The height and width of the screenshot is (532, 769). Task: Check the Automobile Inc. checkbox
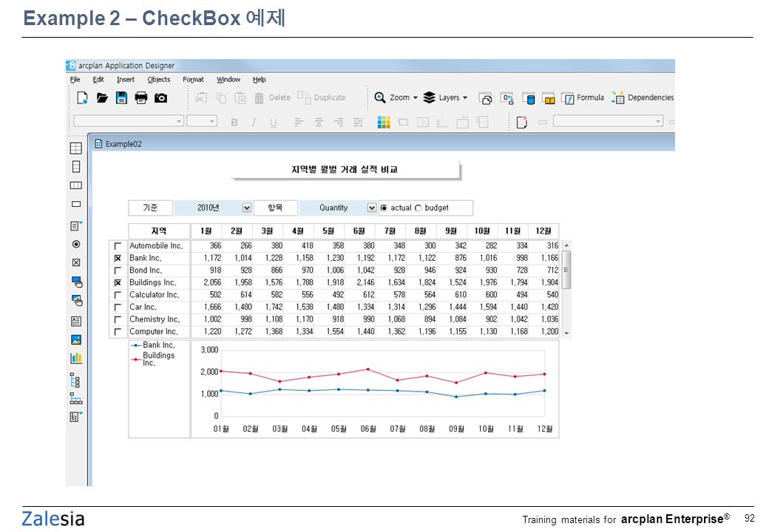(x=118, y=246)
